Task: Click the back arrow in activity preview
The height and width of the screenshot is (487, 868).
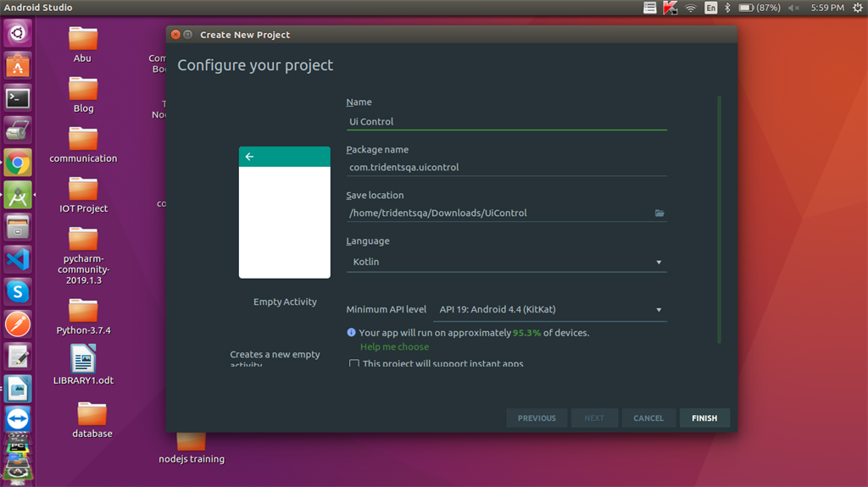Action: coord(250,157)
